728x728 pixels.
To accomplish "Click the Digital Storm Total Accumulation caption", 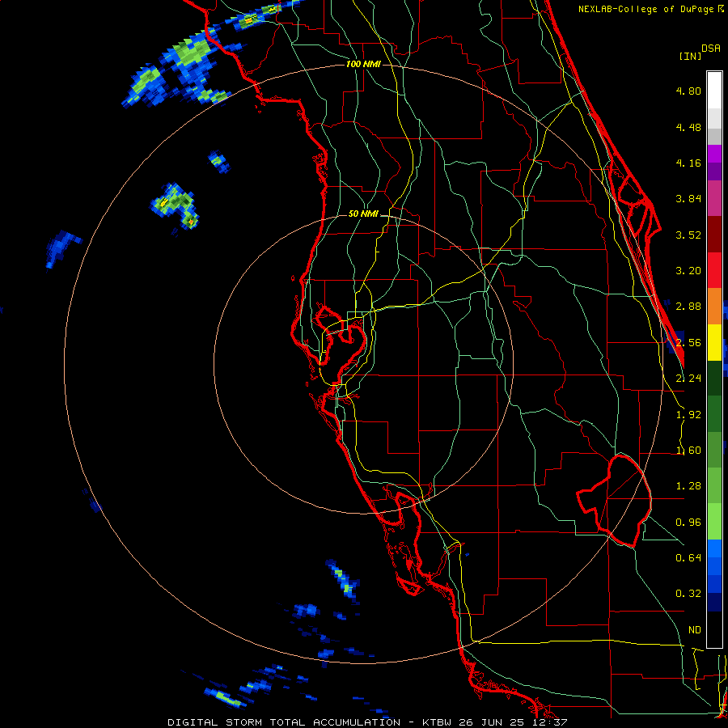I will [367, 722].
